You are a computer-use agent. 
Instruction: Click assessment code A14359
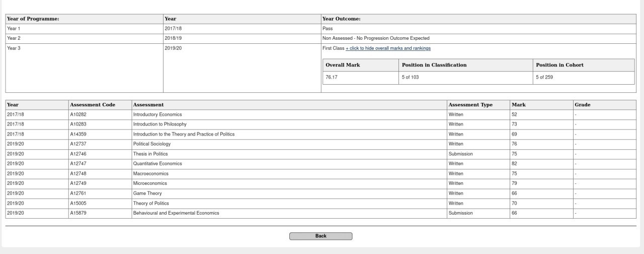[78, 134]
